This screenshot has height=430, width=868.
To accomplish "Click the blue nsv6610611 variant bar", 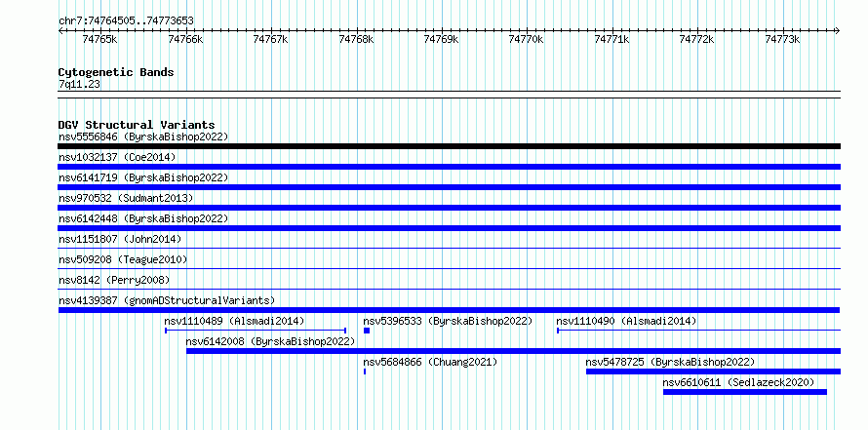I will (744, 392).
